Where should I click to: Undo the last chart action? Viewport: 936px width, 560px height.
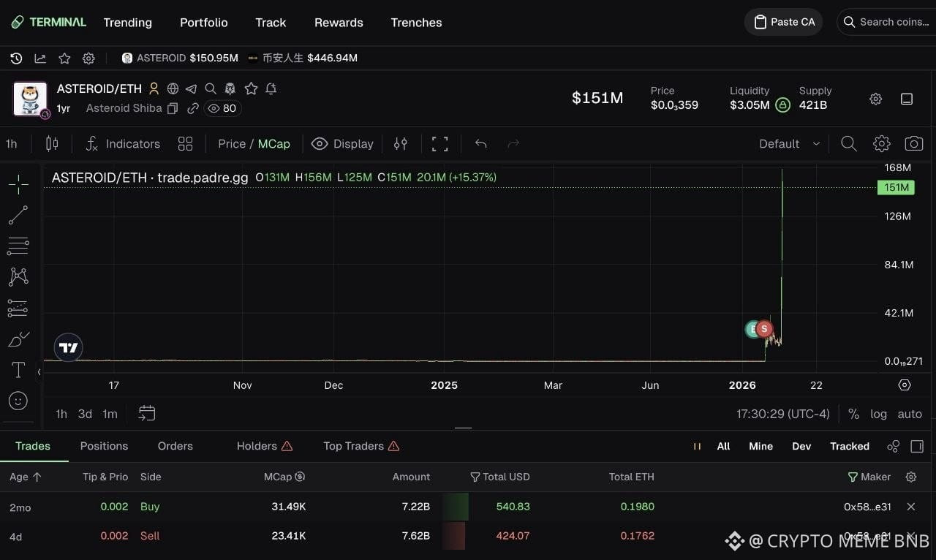click(480, 144)
